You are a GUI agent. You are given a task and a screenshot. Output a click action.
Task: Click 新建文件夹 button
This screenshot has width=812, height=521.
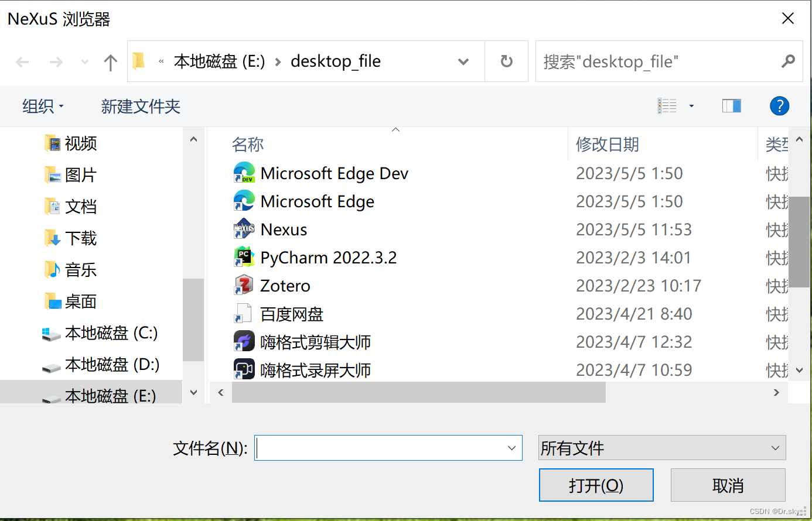pyautogui.click(x=141, y=107)
